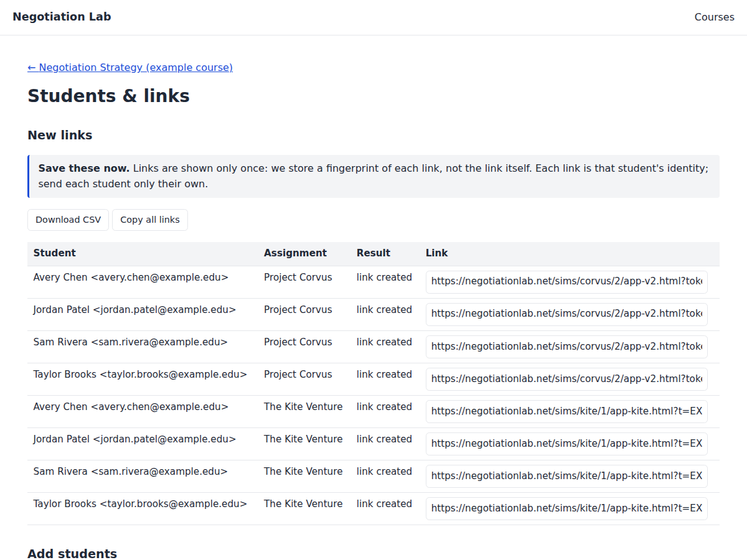The image size is (747, 560).
Task: Click 'link created' in Taylor Brooks's Kite row
Action: click(384, 504)
